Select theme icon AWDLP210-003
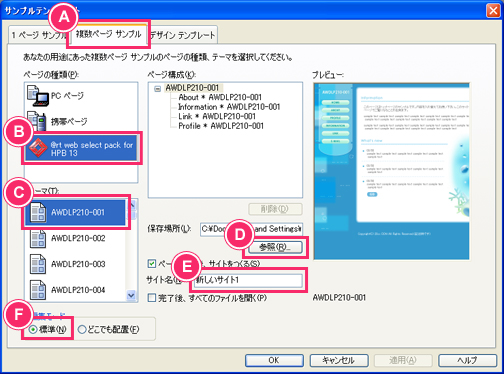 coord(38,264)
